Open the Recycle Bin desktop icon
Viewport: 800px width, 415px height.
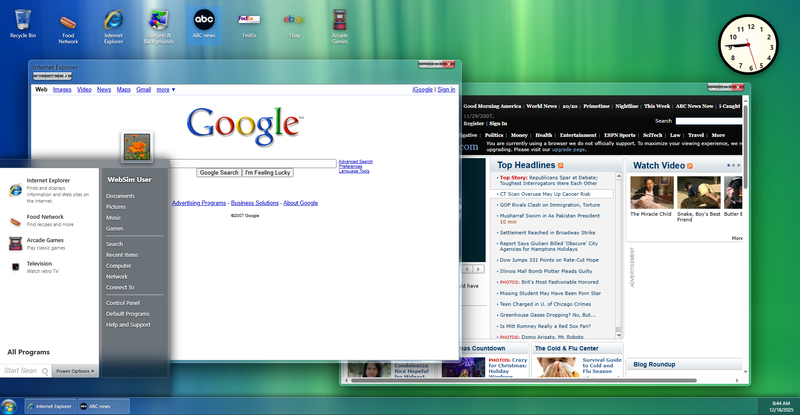pos(22,24)
